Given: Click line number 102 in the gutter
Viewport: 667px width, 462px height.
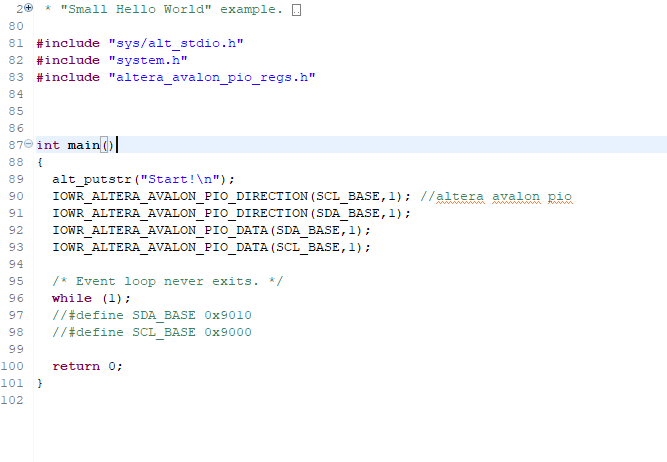Looking at the screenshot, I should [x=12, y=401].
